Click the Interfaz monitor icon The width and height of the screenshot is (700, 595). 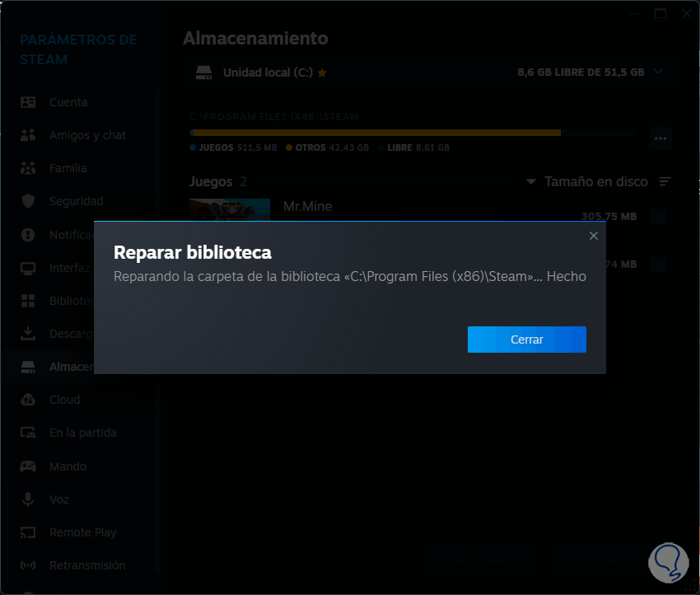pyautogui.click(x=28, y=268)
